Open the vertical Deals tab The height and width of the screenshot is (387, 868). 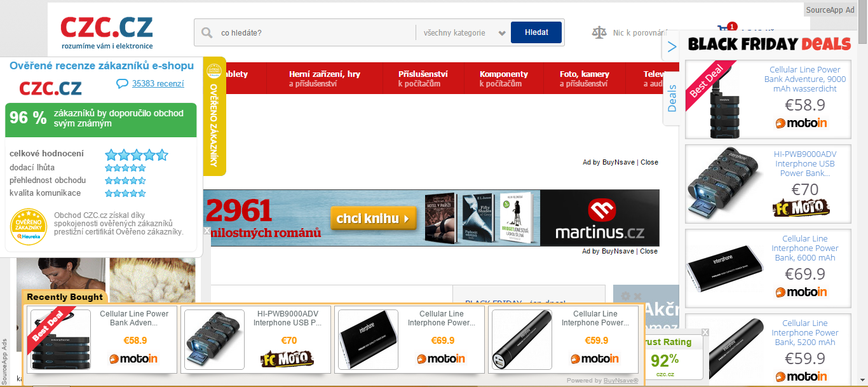coord(672,97)
